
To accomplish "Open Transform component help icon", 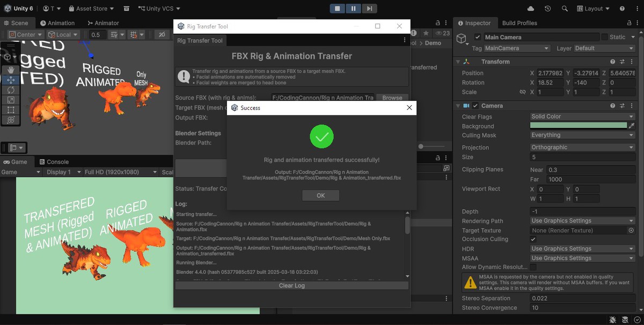I will pos(612,62).
